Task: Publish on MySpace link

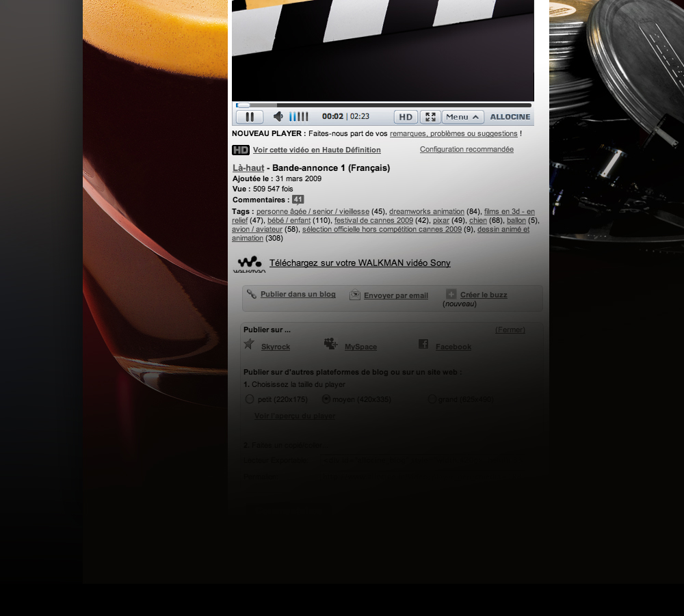Action: [360, 347]
